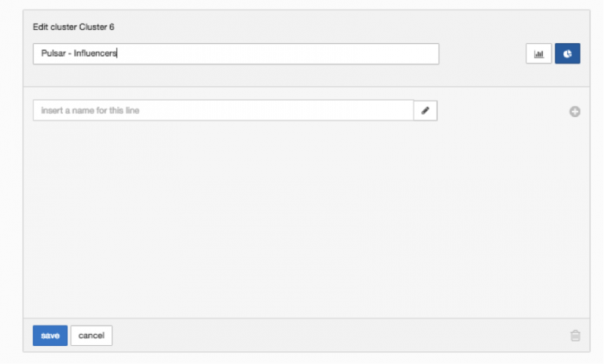Image resolution: width=604 pixels, height=364 pixels.
Task: Click the blue save button
Action: click(50, 336)
